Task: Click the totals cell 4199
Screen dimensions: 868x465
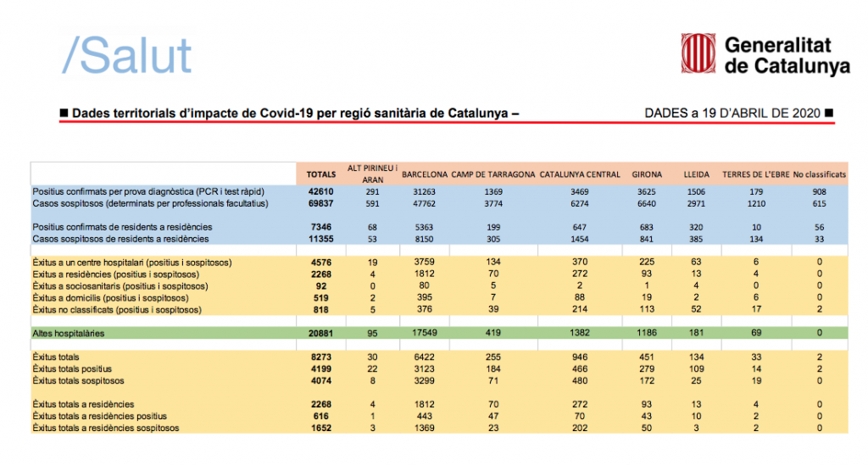Action: click(321, 368)
